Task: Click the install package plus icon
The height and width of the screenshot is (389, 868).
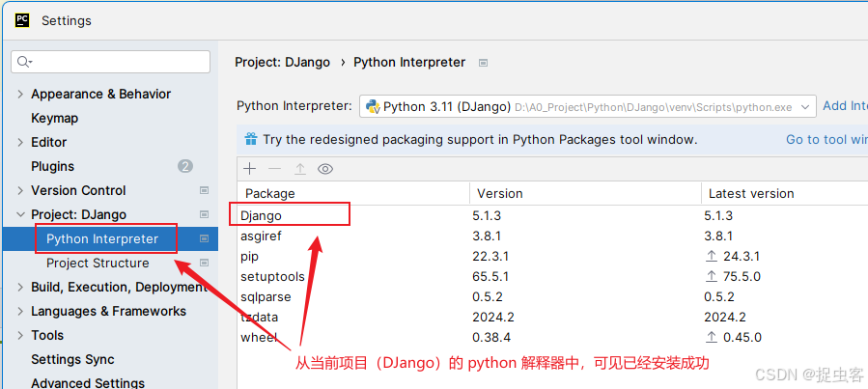Action: point(250,169)
